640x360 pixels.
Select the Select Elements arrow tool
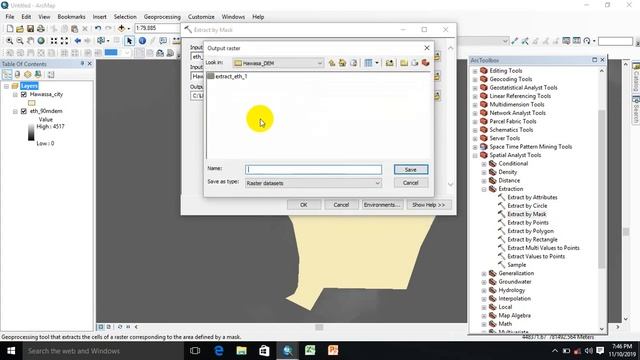[x=129, y=41]
